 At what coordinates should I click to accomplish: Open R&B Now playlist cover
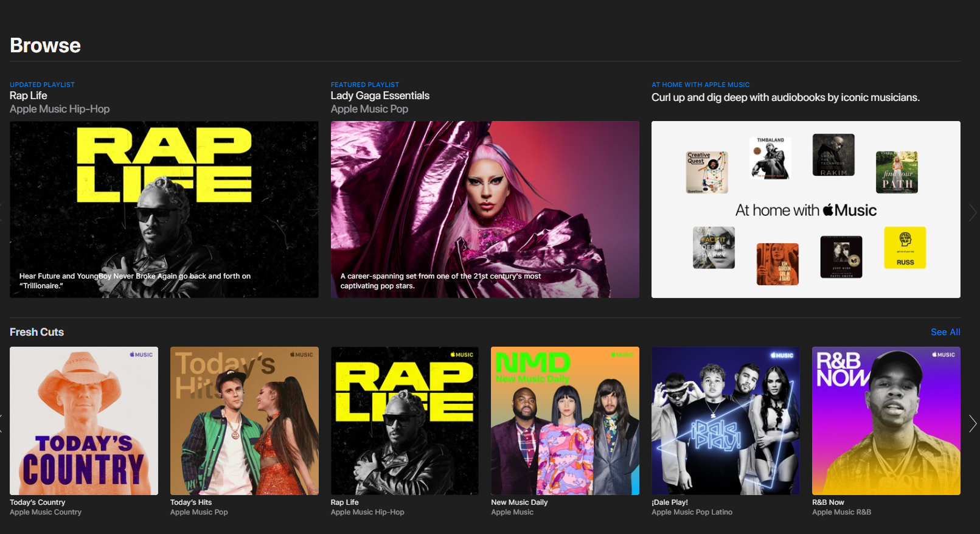tap(886, 421)
